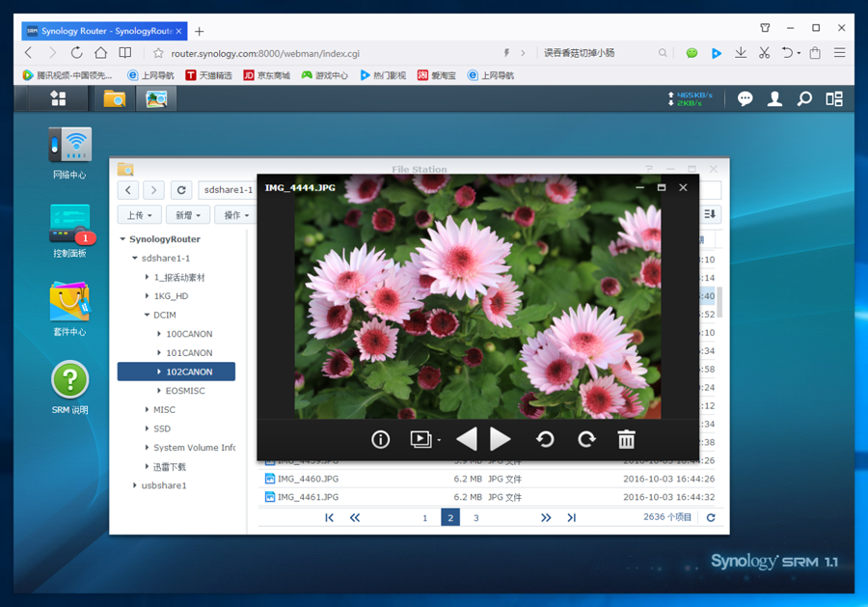Open the SRM main menu grid
This screenshot has height=607, width=868.
click(59, 98)
